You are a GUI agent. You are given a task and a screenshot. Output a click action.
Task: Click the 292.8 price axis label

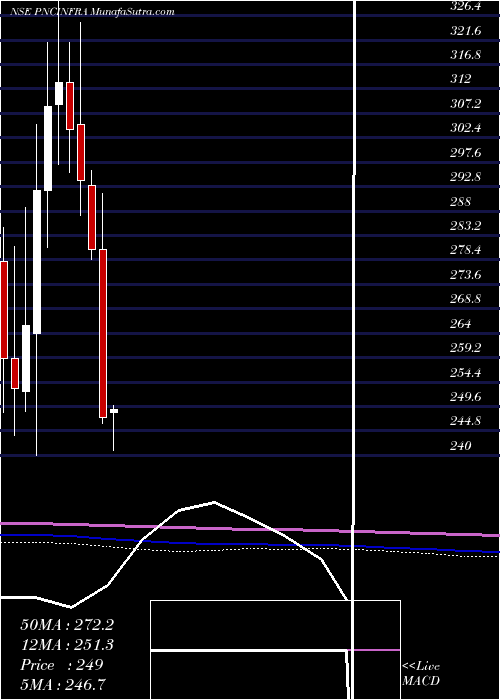point(466,177)
